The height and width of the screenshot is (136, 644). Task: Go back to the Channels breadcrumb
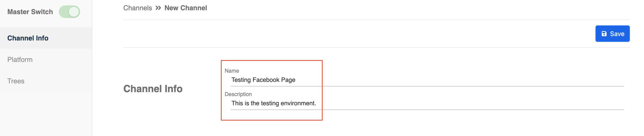coord(137,8)
